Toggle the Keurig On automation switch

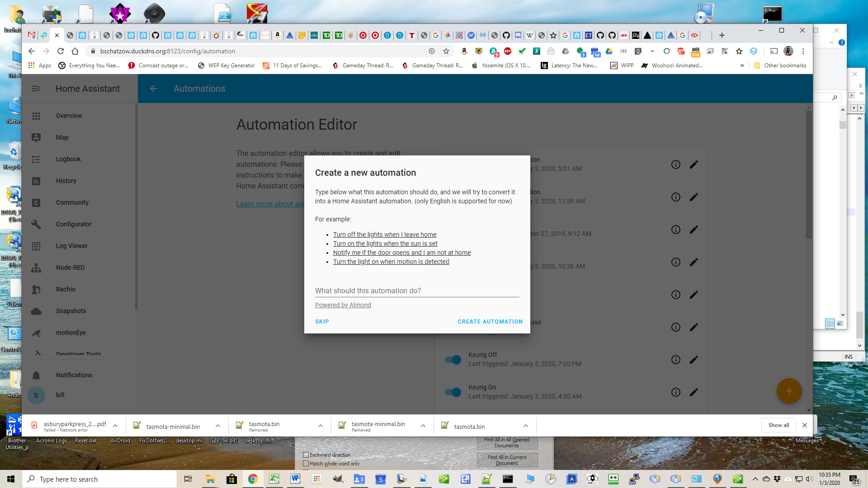[453, 392]
